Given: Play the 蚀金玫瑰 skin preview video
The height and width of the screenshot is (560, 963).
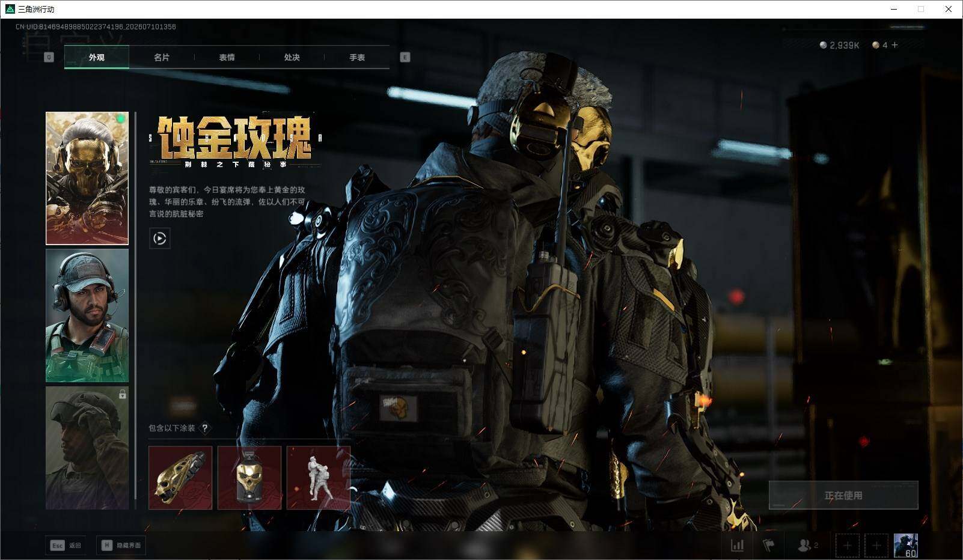Looking at the screenshot, I should click(x=159, y=239).
